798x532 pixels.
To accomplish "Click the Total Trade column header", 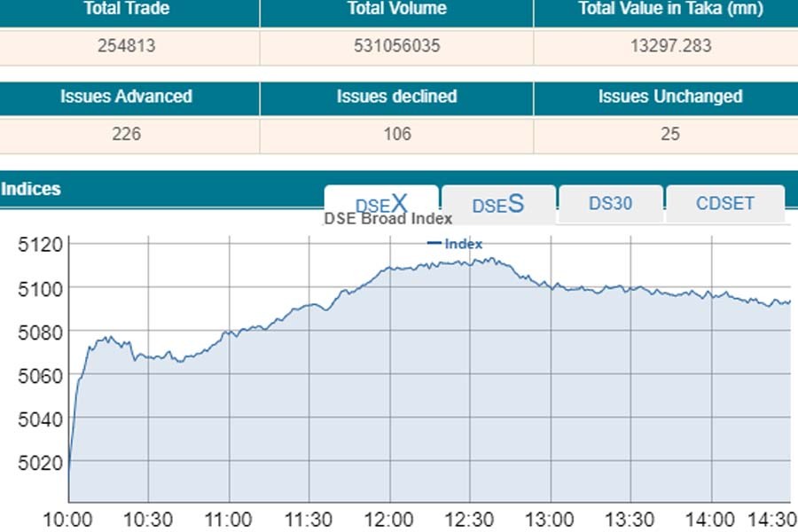I will pos(127,9).
